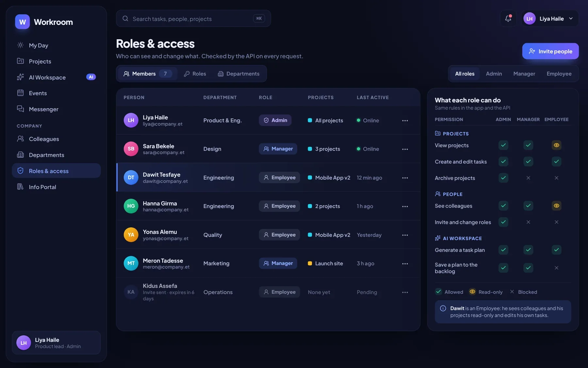The width and height of the screenshot is (588, 368).
Task: Filter members by Admin role
Action: (x=494, y=74)
